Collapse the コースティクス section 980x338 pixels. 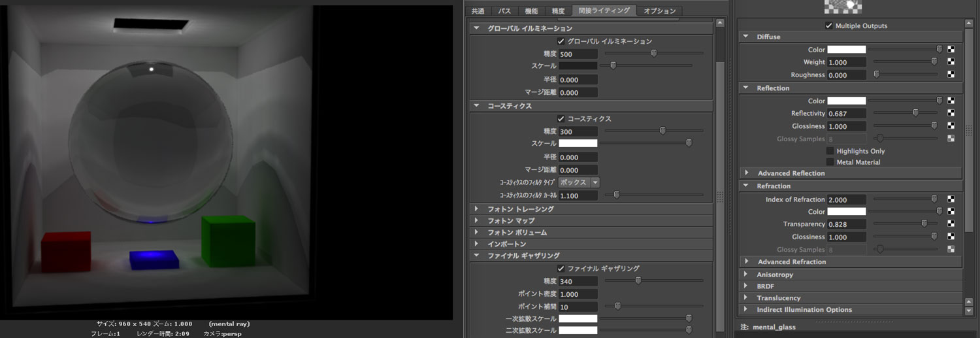[x=476, y=106]
